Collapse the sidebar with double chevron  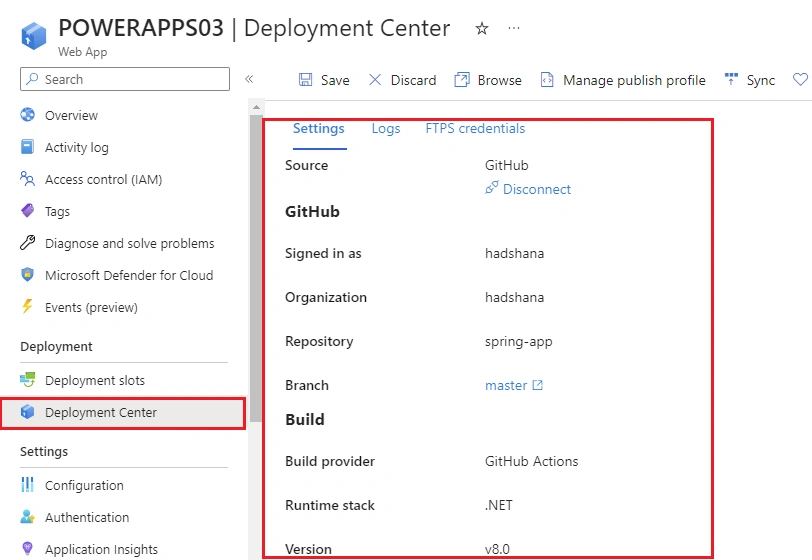[249, 79]
